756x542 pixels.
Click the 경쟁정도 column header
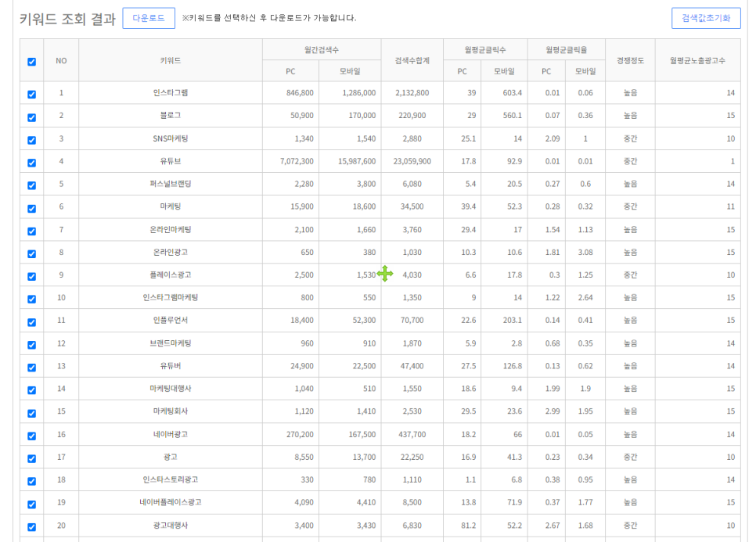pyautogui.click(x=630, y=61)
